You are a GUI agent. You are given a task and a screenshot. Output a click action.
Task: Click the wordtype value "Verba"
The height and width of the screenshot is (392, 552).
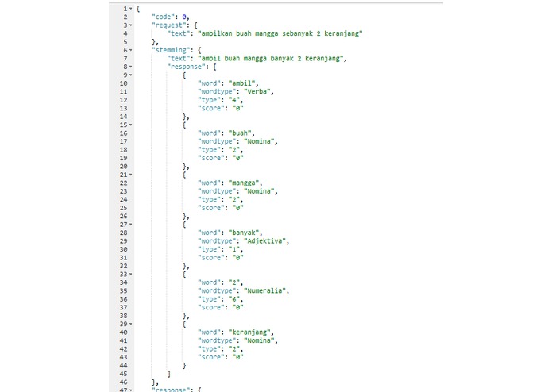pos(257,92)
